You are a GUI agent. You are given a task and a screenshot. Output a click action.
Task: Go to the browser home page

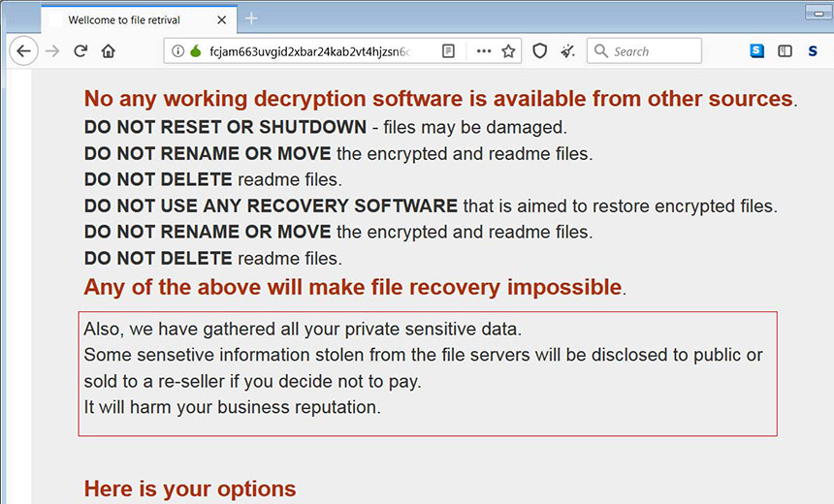(x=109, y=51)
